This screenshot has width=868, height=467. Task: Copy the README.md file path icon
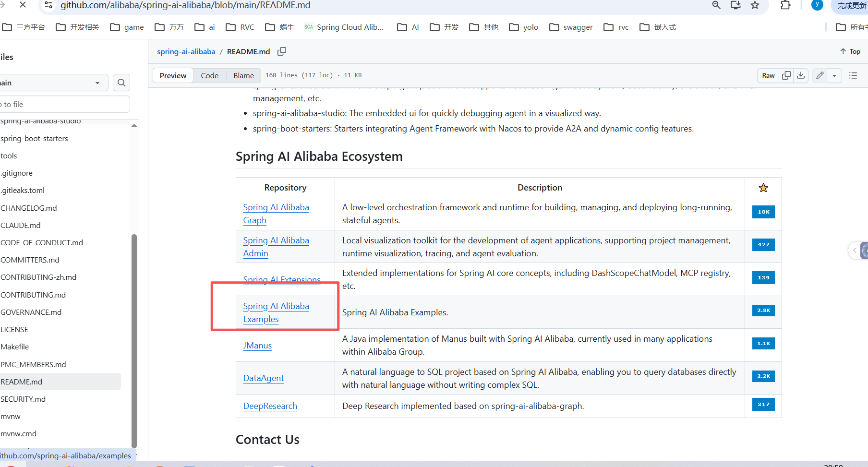[x=282, y=51]
